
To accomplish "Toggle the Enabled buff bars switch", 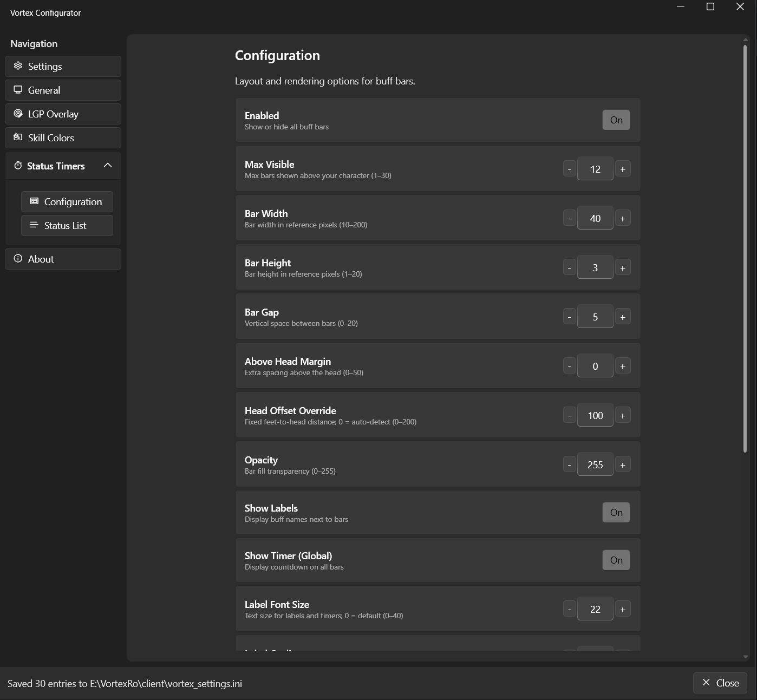I will [616, 120].
